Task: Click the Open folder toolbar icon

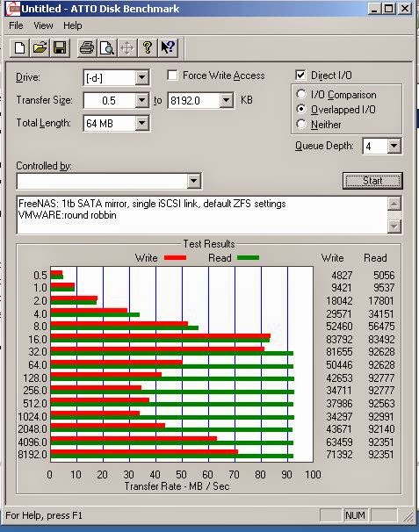Action: 40,47
